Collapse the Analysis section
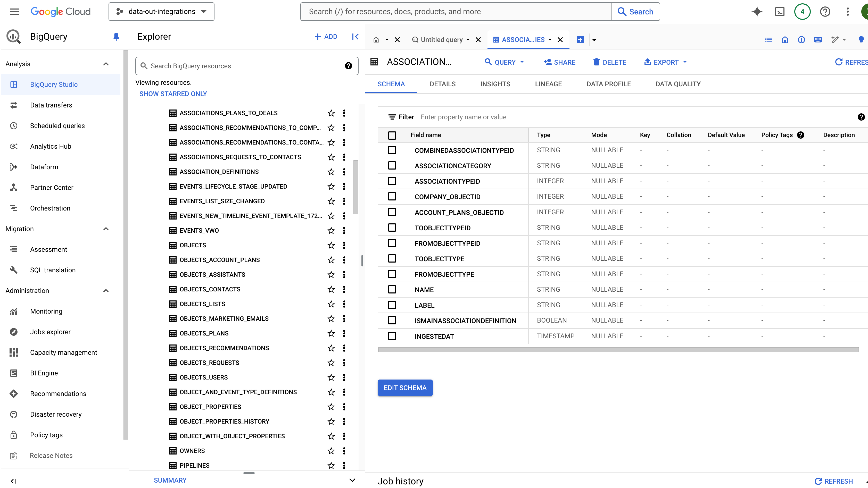Screen dimensions: 868x488 (x=106, y=64)
